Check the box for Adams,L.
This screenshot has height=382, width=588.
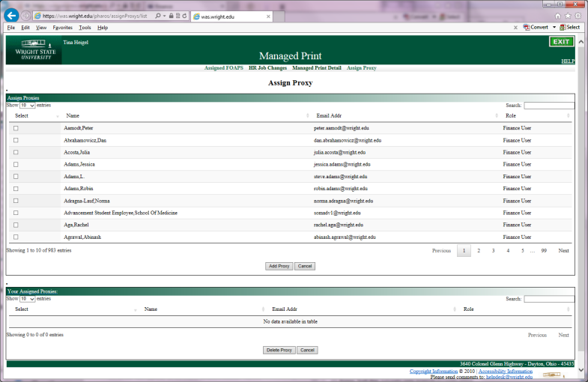click(x=16, y=176)
